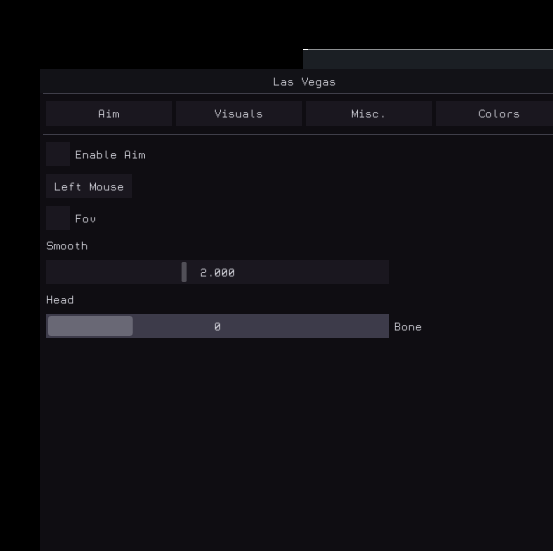Image resolution: width=553 pixels, height=551 pixels.
Task: Adjust the Smooth slider grab handle
Action: click(184, 272)
